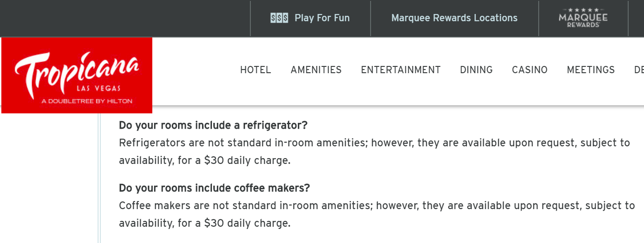Select the partially visible DE menu item
The height and width of the screenshot is (243, 644).
[x=639, y=70]
